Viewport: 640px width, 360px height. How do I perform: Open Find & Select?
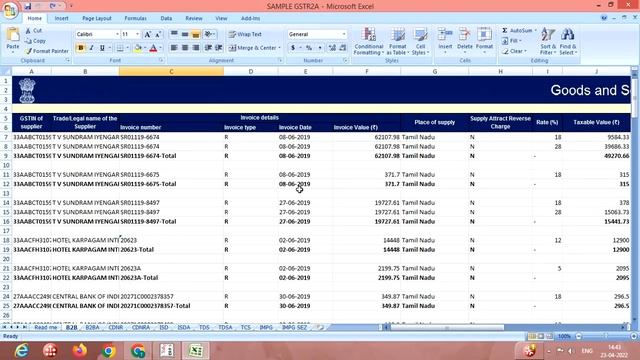[x=568, y=41]
